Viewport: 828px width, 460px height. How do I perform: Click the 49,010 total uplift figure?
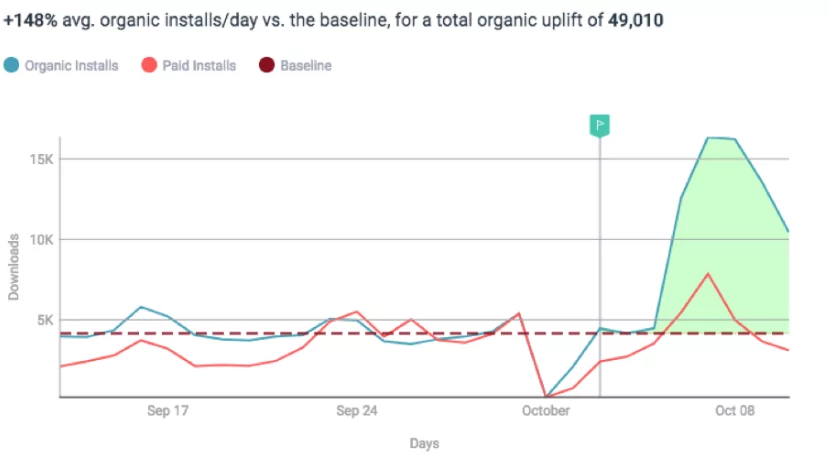click(x=635, y=19)
